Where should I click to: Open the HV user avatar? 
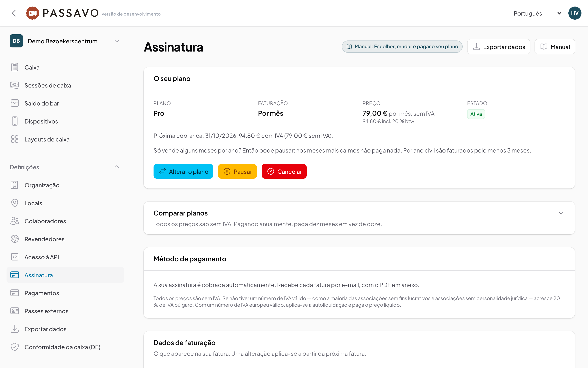pyautogui.click(x=575, y=13)
